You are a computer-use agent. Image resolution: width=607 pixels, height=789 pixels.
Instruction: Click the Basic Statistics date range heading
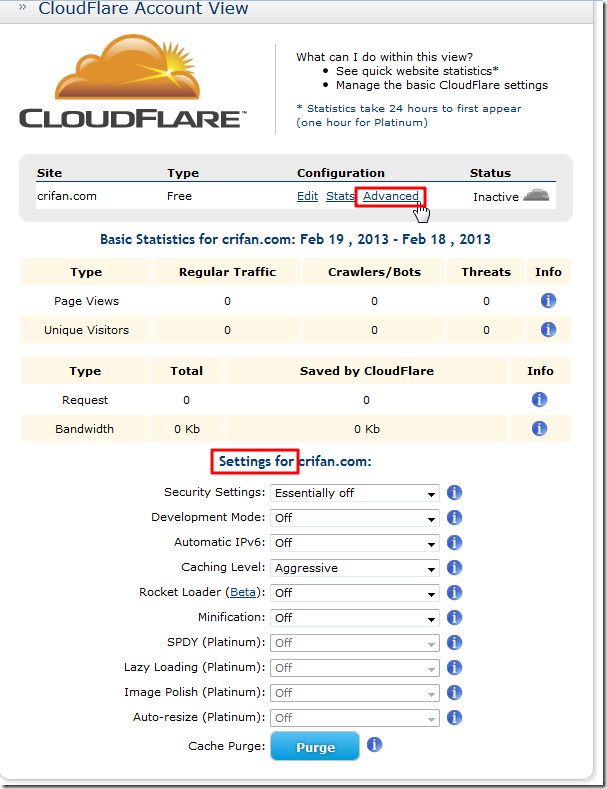coord(295,239)
